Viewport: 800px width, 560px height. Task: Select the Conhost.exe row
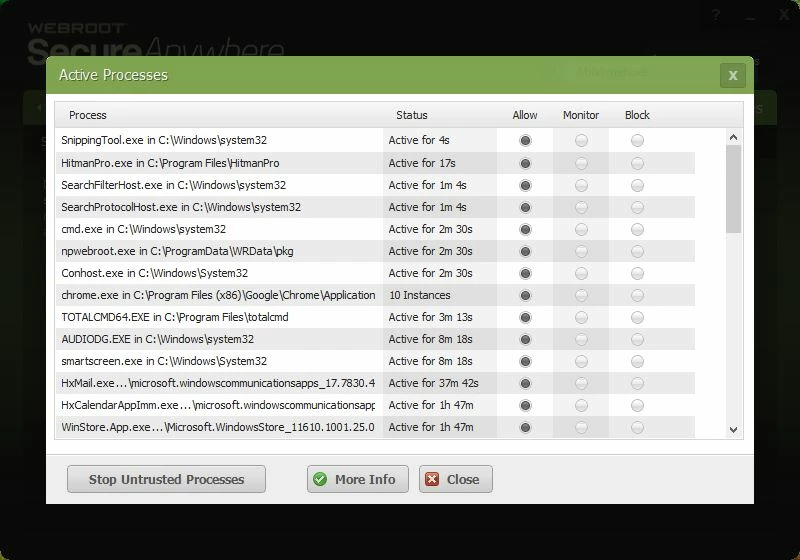pos(375,273)
